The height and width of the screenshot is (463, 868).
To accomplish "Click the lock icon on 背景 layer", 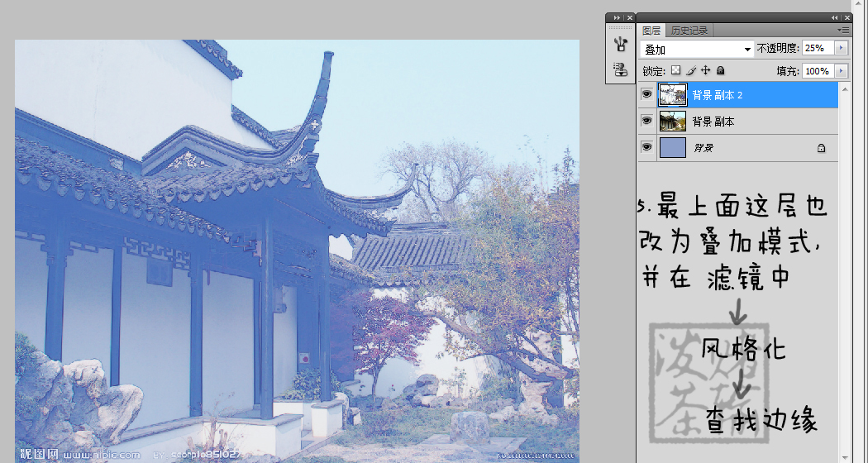I will (821, 148).
